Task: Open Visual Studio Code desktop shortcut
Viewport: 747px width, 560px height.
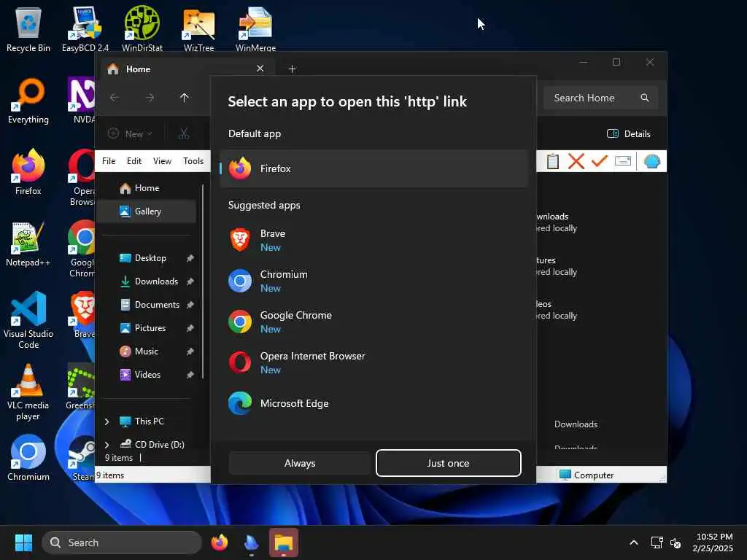Action: [28, 320]
